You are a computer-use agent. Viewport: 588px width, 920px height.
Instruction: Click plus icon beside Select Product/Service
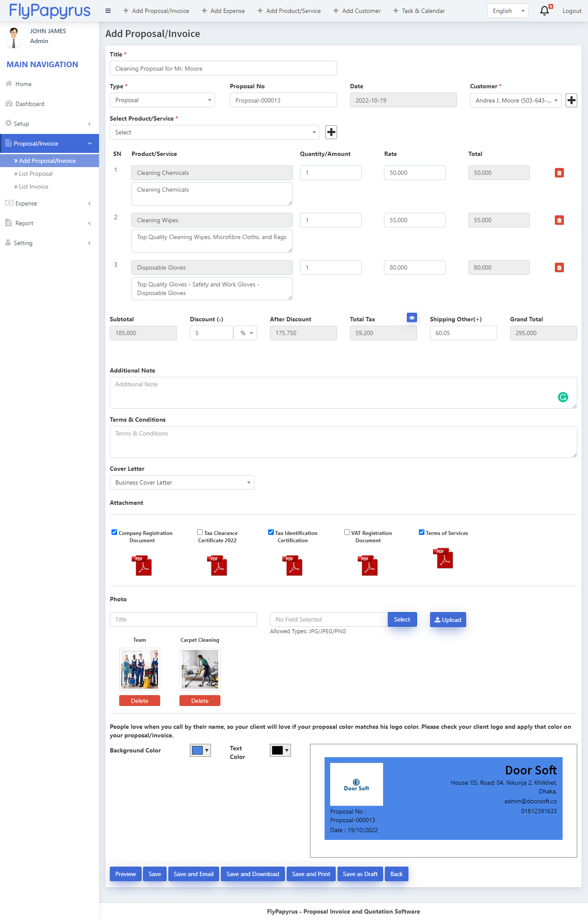[331, 132]
